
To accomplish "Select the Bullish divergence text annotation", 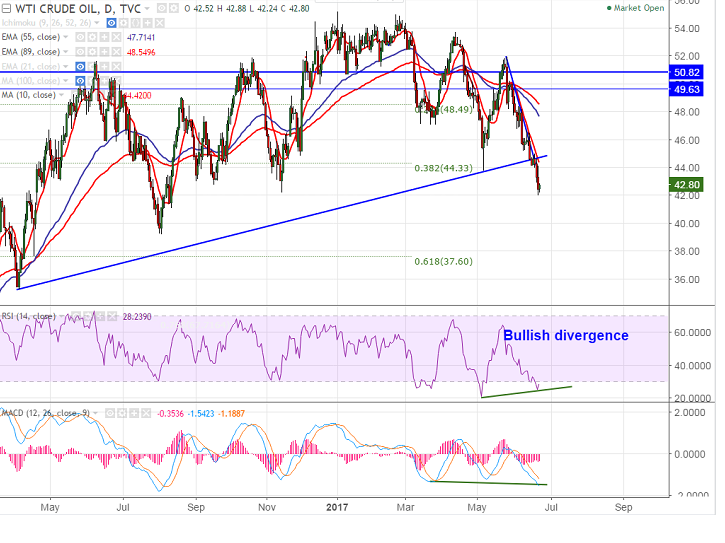I will 565,335.
